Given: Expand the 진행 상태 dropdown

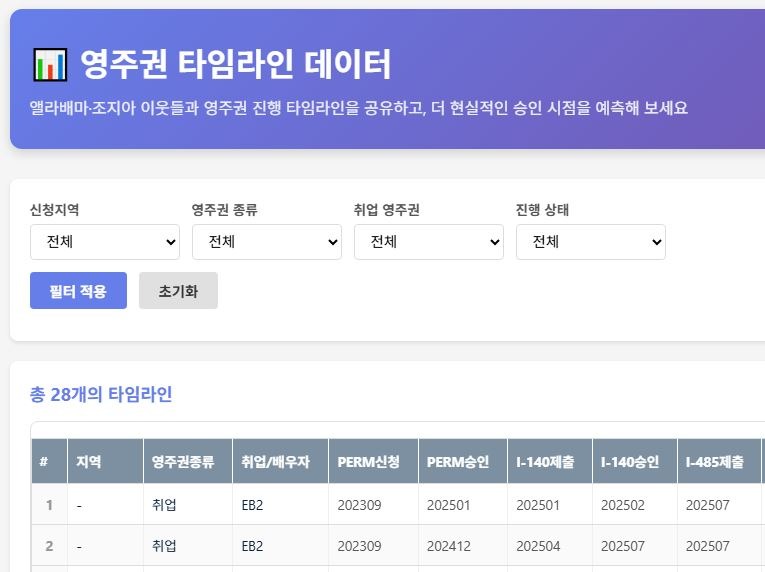Looking at the screenshot, I should [x=590, y=242].
